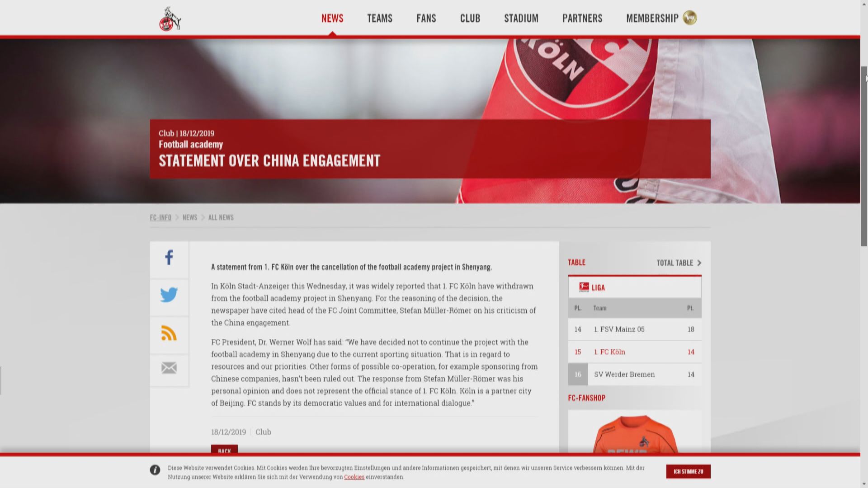This screenshot has width=868, height=488.
Task: Click the gold membership badge icon
Action: click(689, 18)
